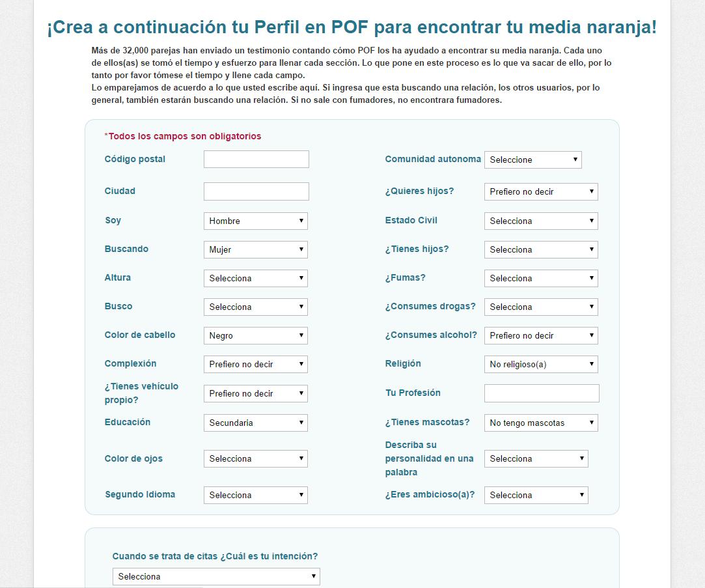
Task: Open the ¿Tienes vehículo propio? dropdown
Action: [255, 393]
